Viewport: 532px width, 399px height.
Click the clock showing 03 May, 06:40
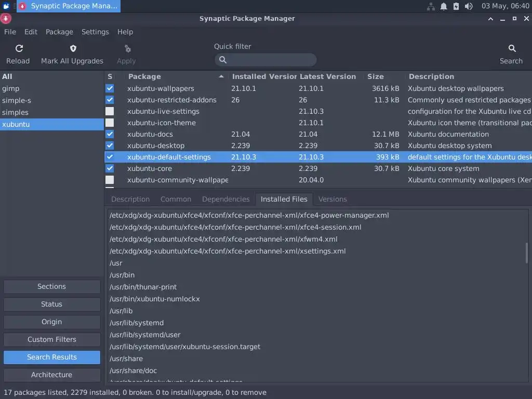click(x=505, y=6)
